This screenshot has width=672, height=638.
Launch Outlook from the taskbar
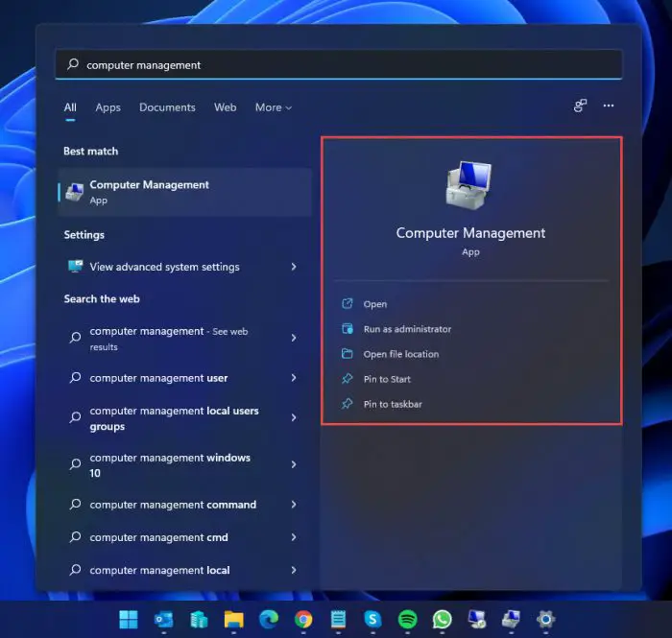(x=164, y=619)
